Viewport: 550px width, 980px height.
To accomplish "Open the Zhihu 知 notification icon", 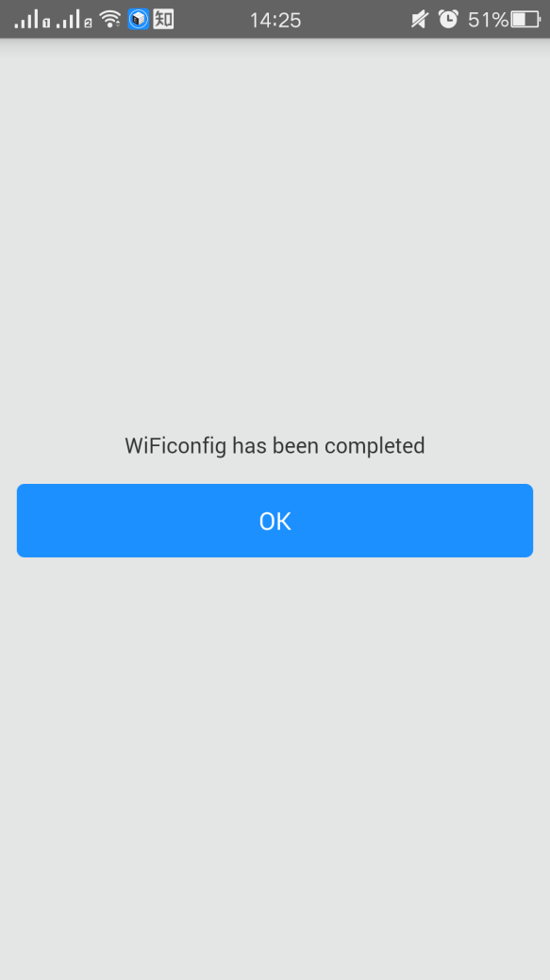I will [163, 20].
